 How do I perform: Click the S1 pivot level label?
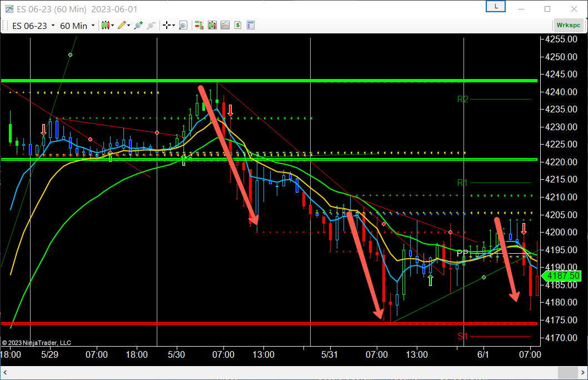pos(463,337)
